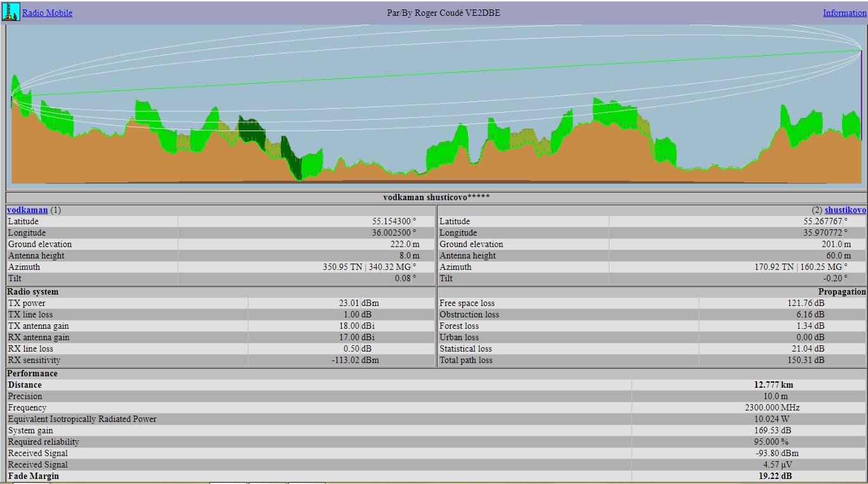Image resolution: width=868 pixels, height=484 pixels.
Task: Select free space loss value 121.76
Action: [800, 303]
